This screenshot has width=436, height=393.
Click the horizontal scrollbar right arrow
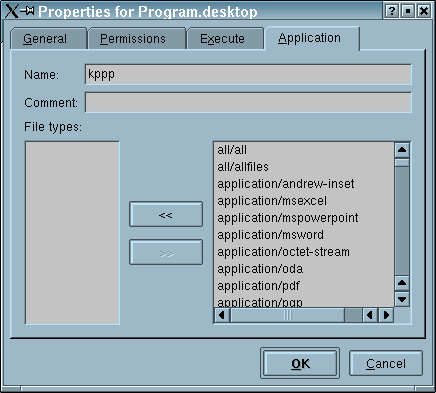pyautogui.click(x=386, y=315)
